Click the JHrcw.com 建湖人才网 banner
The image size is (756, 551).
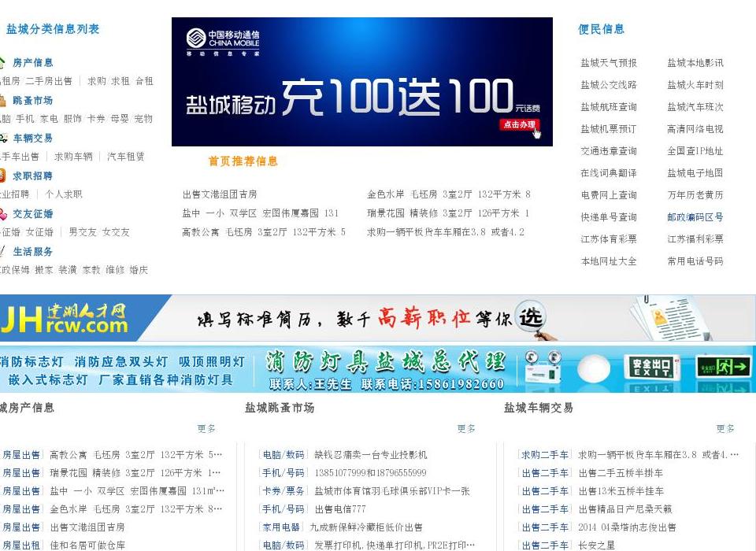pos(378,318)
